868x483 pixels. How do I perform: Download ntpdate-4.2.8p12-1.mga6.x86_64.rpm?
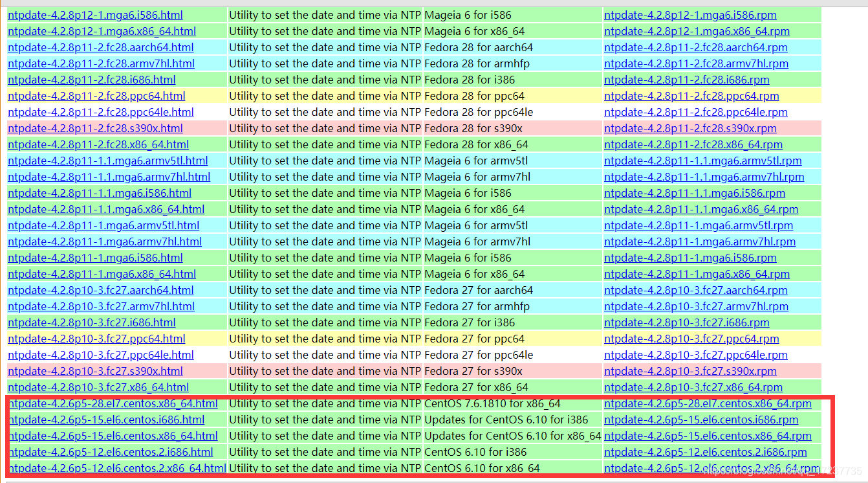point(697,31)
